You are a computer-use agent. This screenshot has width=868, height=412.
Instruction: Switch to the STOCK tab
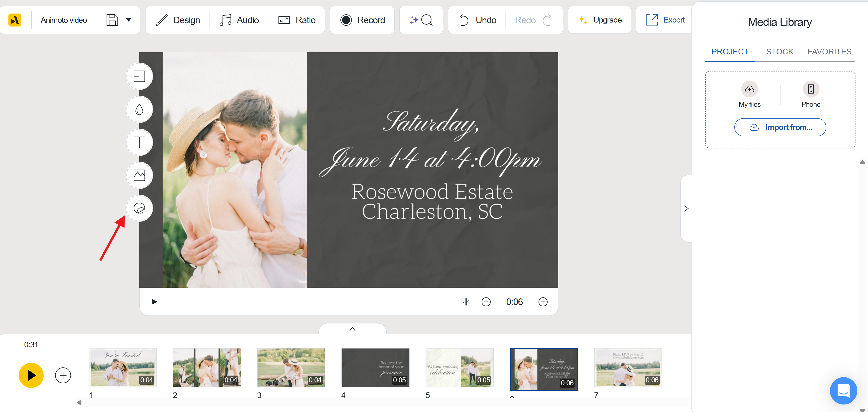coord(779,51)
